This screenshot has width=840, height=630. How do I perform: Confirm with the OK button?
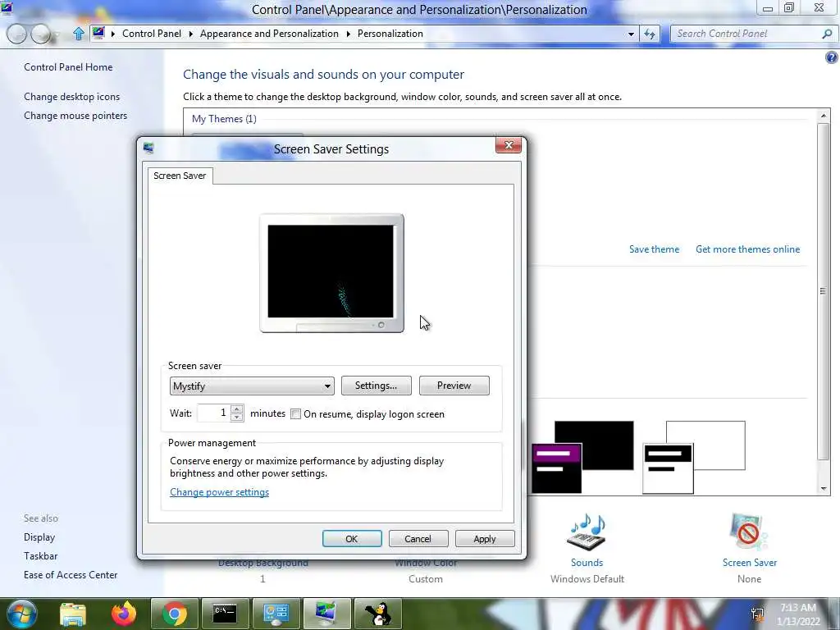(x=352, y=539)
